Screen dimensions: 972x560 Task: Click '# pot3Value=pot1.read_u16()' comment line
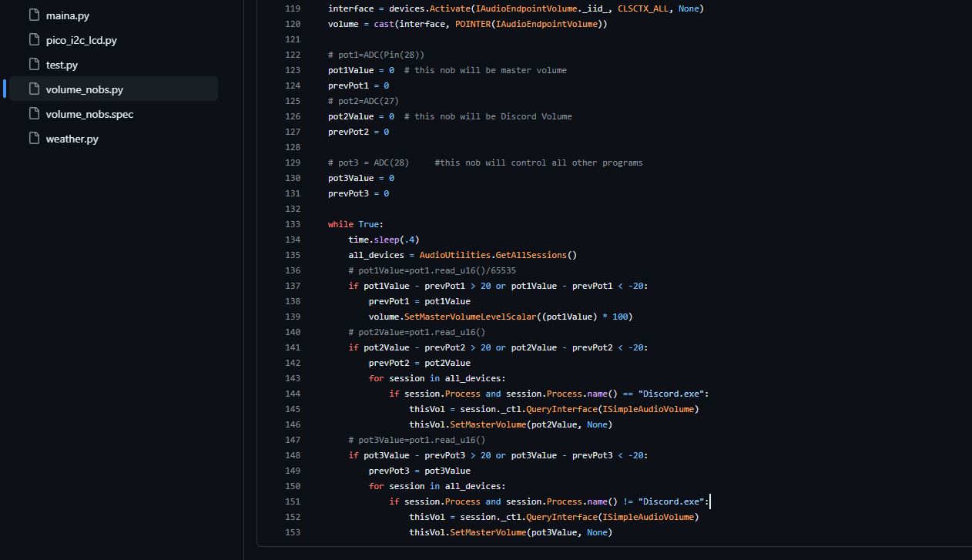click(417, 440)
